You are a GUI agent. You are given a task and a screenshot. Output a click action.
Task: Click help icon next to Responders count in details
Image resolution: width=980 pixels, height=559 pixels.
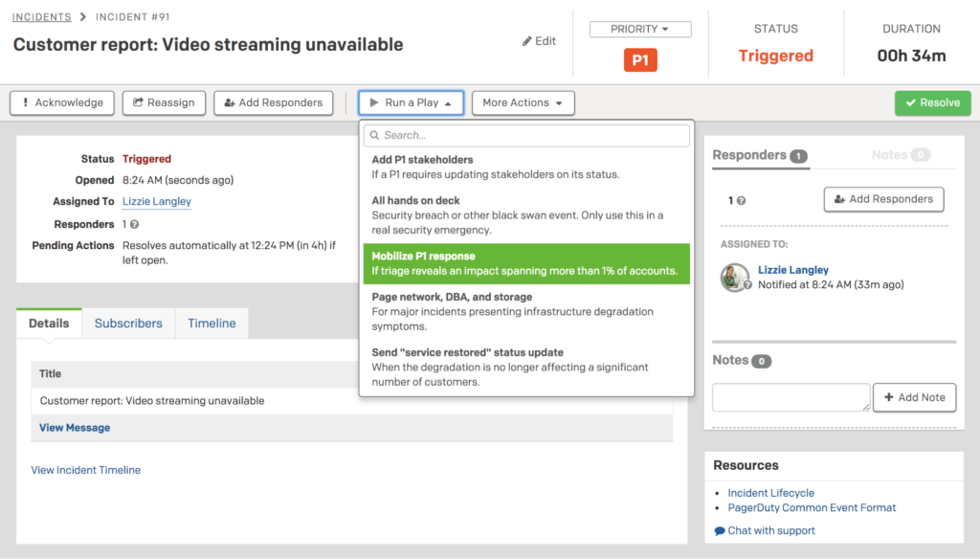click(x=134, y=225)
